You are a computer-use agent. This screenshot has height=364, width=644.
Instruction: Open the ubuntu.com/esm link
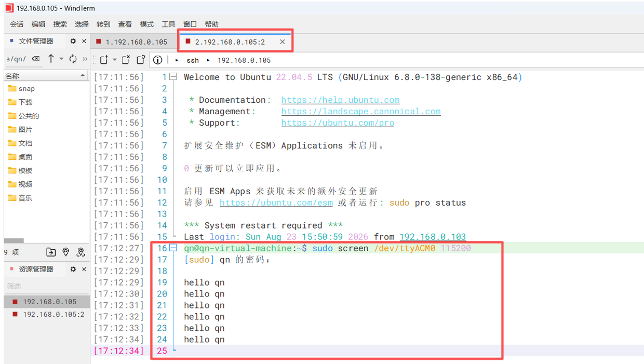tap(276, 203)
